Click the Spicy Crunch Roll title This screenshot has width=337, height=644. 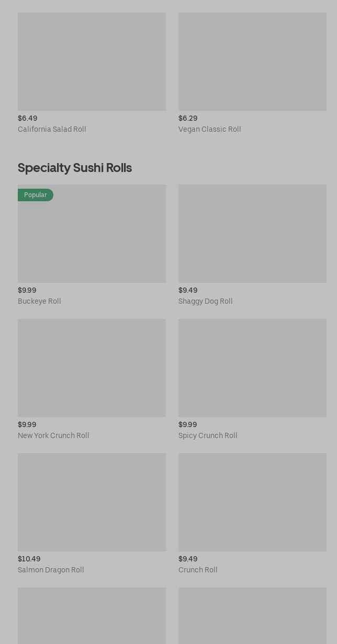[208, 435]
